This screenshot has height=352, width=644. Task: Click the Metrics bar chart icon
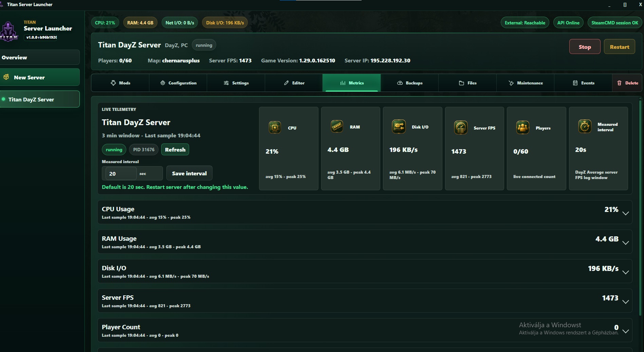click(x=343, y=83)
